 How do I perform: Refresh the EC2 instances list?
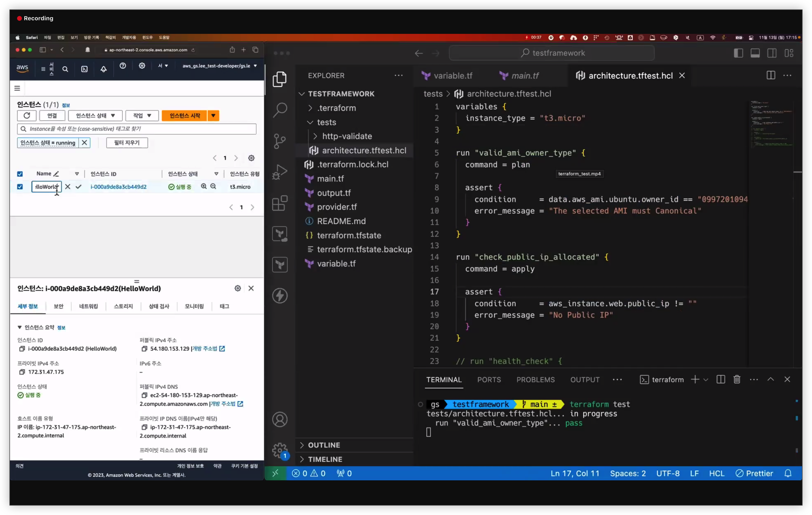tap(27, 115)
